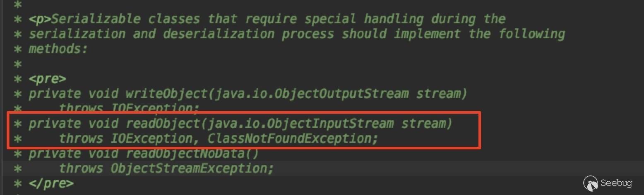The height and width of the screenshot is (195, 644).
Task: Click the Seebug logo icon
Action: [x=591, y=183]
